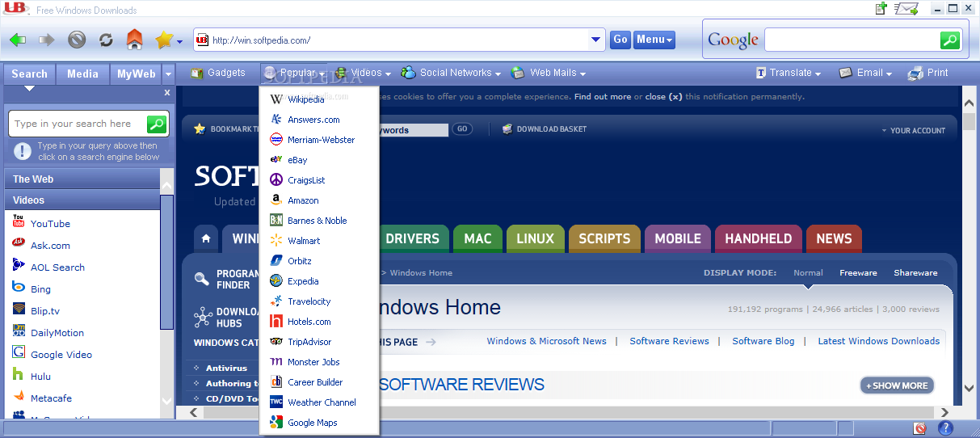Image resolution: width=980 pixels, height=438 pixels.
Task: Open Wikipedia from the Popular menu
Action: pyautogui.click(x=319, y=99)
